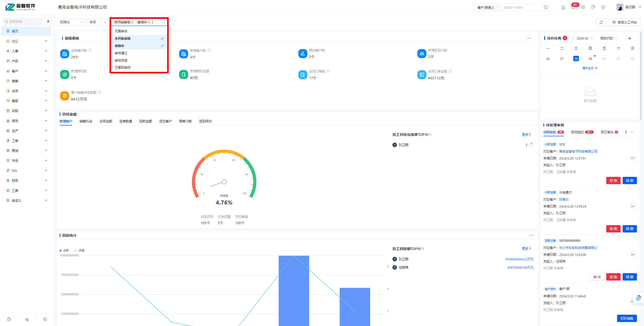Open the 客户/联系人 search type dropdown
The height and width of the screenshot is (326, 644).
(x=487, y=8)
